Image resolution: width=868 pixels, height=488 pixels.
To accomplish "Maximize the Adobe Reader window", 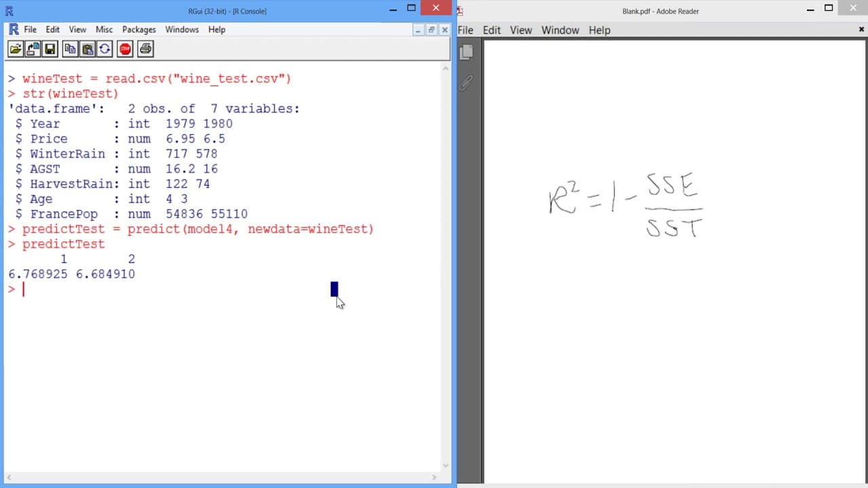I will 829,8.
